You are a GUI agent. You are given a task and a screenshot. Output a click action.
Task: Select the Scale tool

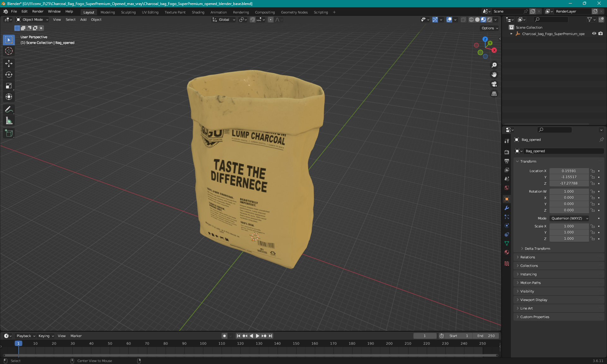pos(9,86)
